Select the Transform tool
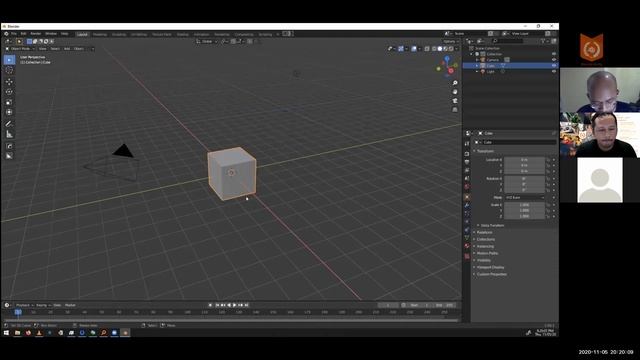Viewport: 640px width, 360px height. pos(9,112)
